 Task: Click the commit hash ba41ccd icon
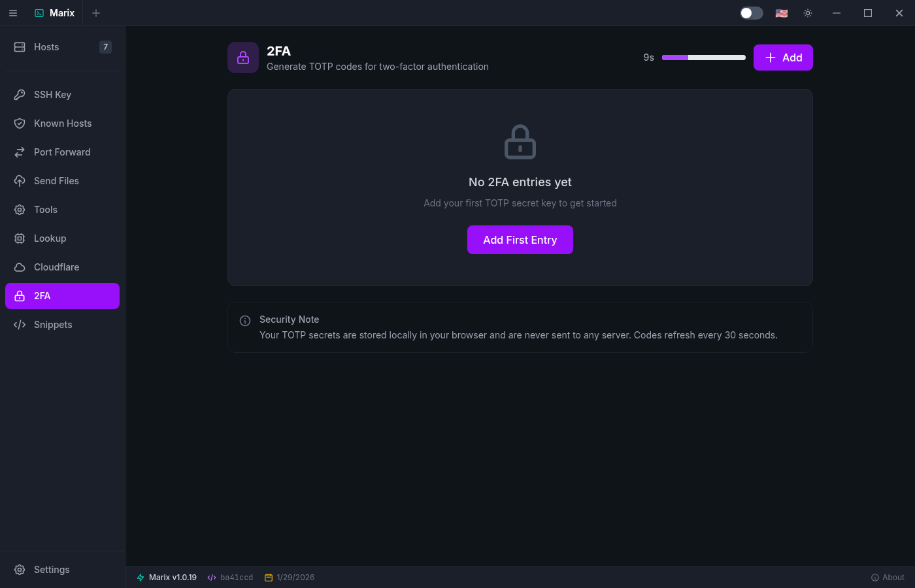coord(212,578)
